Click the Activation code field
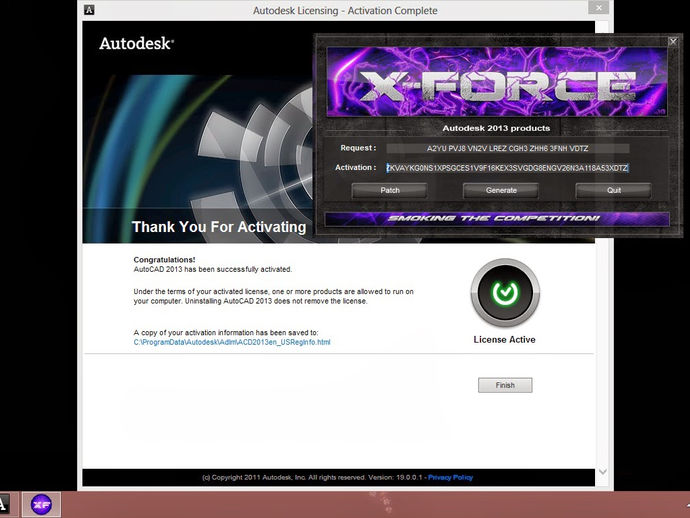The image size is (690, 518). [507, 168]
